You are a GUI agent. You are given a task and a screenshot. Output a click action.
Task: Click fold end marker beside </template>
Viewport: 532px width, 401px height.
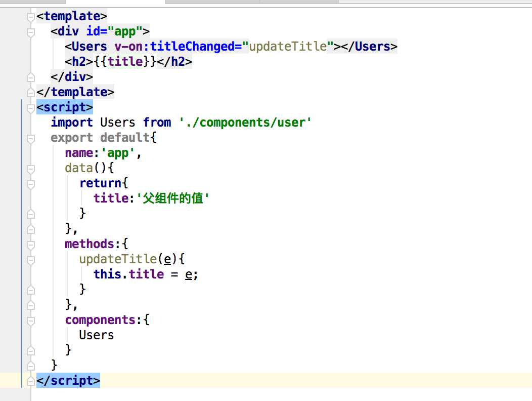pyautogui.click(x=30, y=92)
